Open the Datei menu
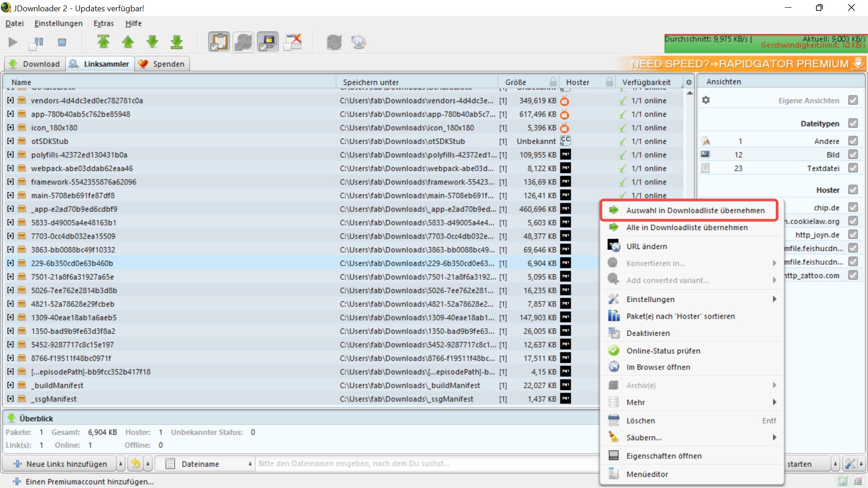The width and height of the screenshot is (868, 488). click(14, 23)
